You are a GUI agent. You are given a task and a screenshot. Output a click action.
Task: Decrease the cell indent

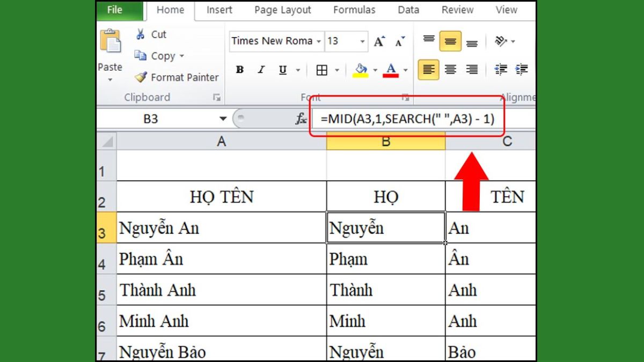pos(501,70)
